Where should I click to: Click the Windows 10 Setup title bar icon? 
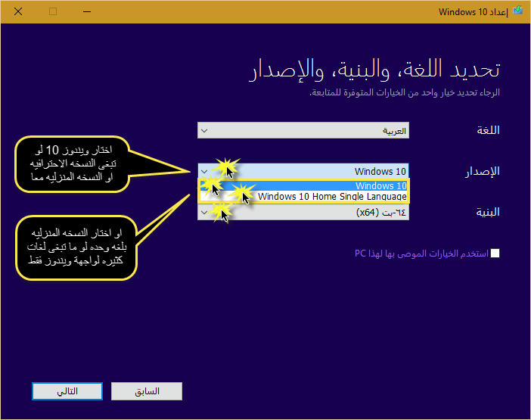(x=518, y=11)
